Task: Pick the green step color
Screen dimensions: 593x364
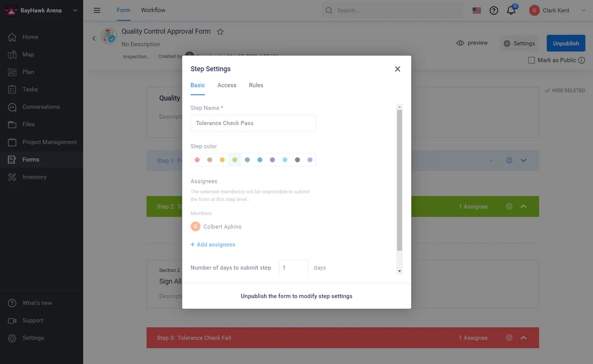Action: [x=235, y=160]
